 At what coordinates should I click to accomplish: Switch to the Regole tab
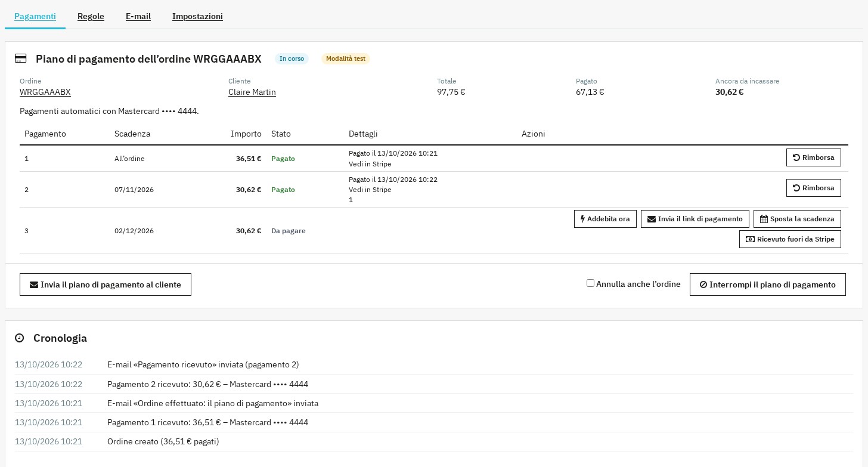click(x=91, y=16)
